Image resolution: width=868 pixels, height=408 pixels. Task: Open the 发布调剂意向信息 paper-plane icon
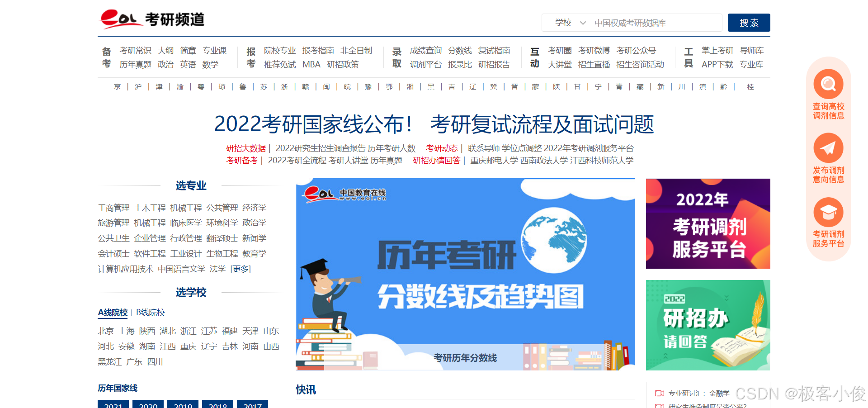828,148
